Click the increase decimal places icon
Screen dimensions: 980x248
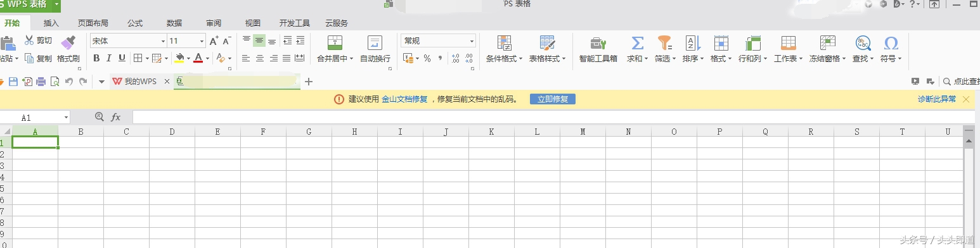point(455,58)
